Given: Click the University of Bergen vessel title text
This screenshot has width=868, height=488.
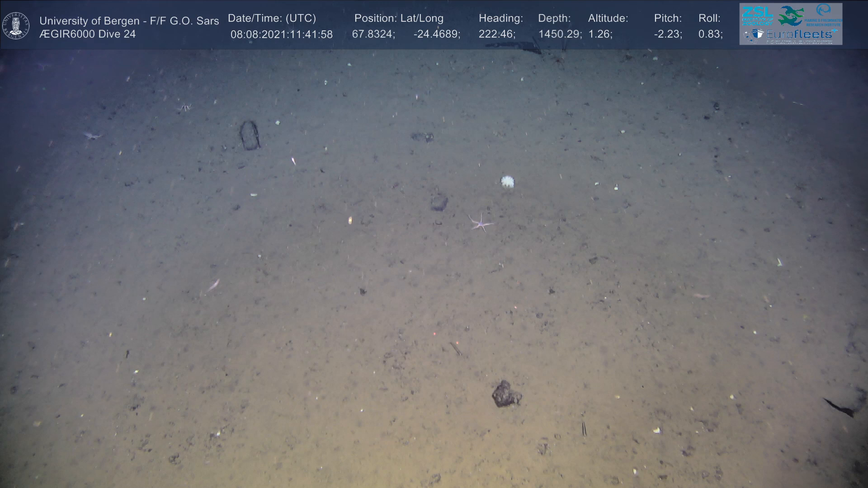Looking at the screenshot, I should pos(129,21).
